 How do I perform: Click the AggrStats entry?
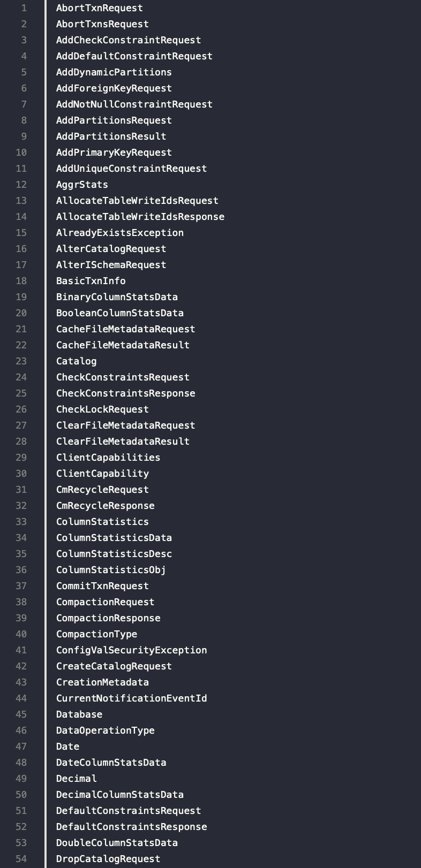[x=82, y=185]
